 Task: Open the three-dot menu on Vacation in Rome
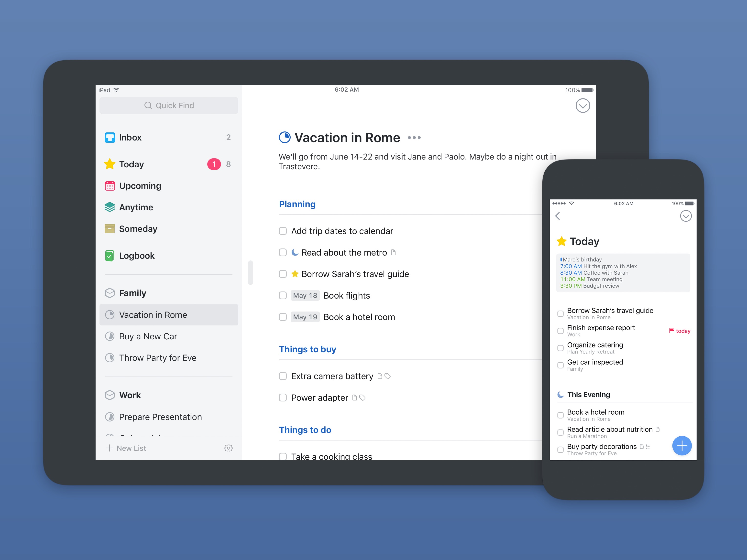(416, 137)
